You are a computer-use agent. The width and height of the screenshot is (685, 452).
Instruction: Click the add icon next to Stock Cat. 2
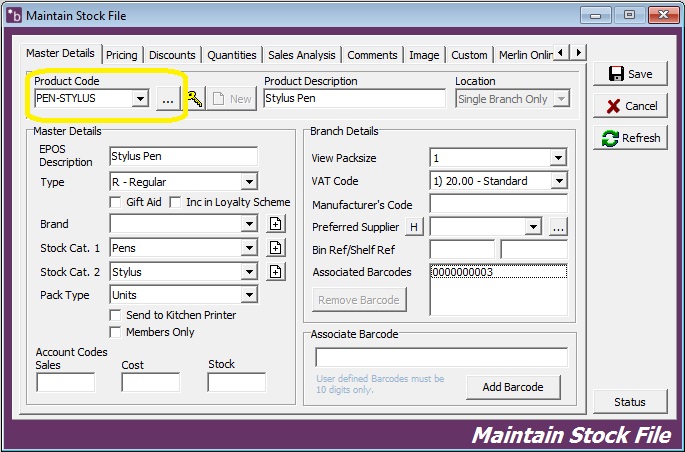[276, 272]
